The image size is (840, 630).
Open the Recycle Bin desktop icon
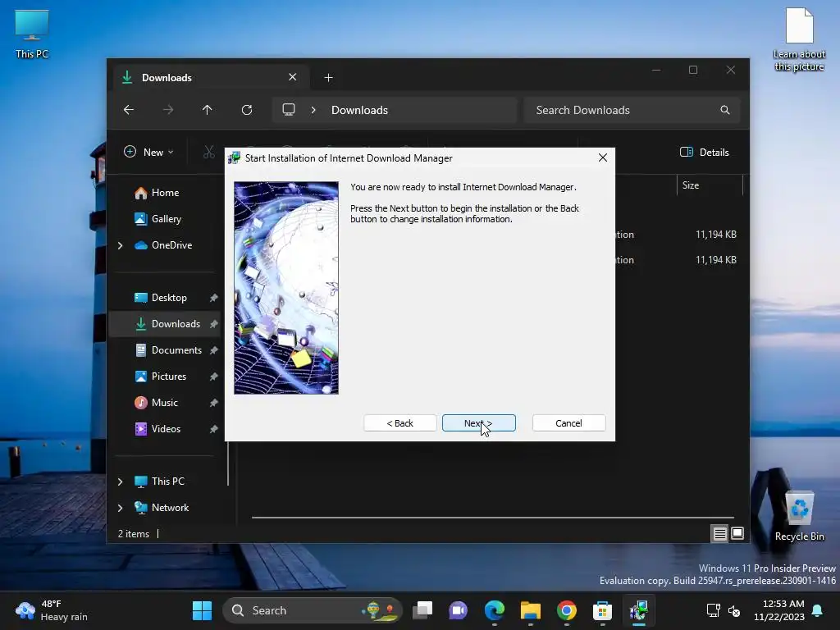coord(799,515)
